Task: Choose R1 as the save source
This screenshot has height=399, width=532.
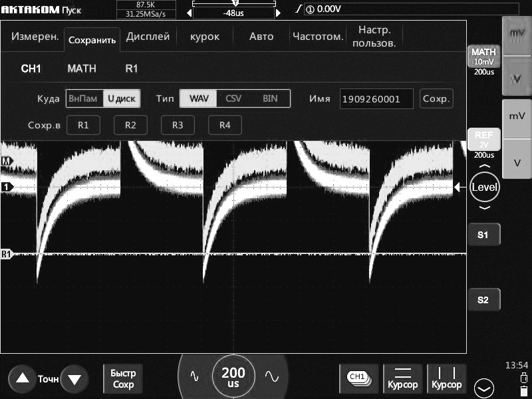Action: pyautogui.click(x=131, y=68)
